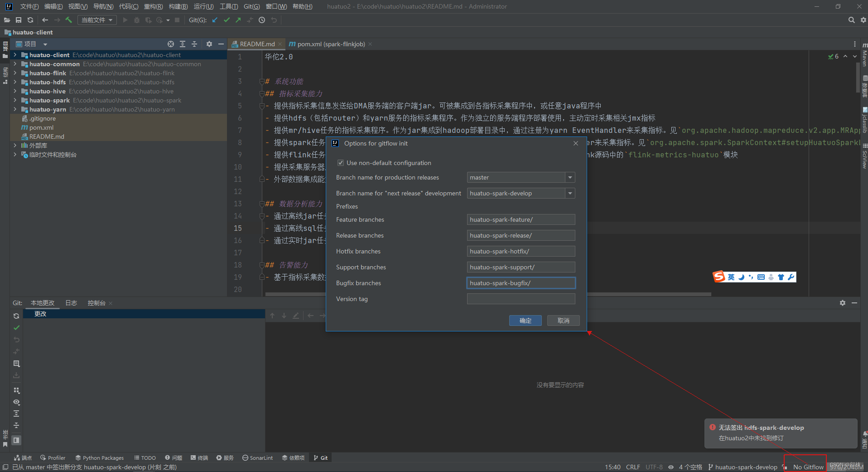The width and height of the screenshot is (868, 472).
Task: Open next release development branch dropdown
Action: pyautogui.click(x=570, y=193)
